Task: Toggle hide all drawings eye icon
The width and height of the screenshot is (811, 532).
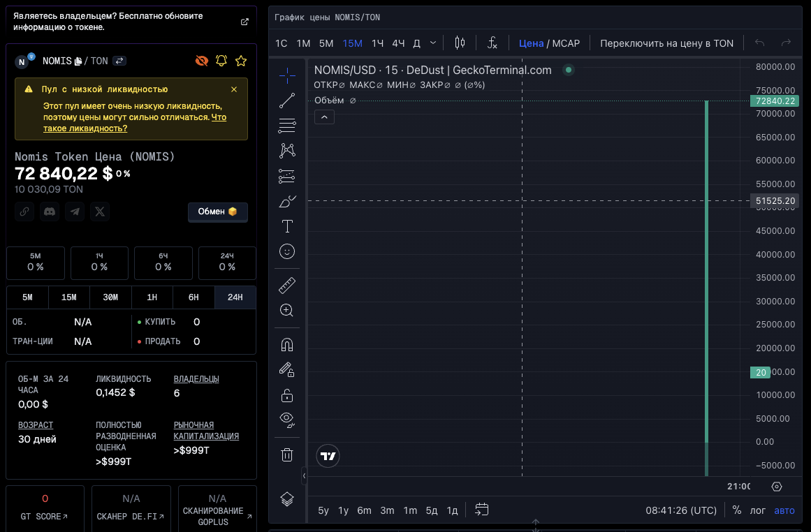Action: [x=287, y=420]
